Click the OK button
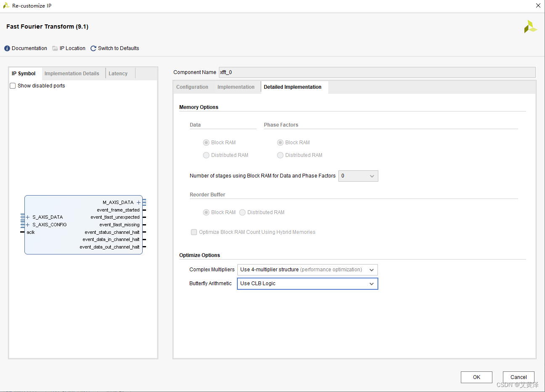Image resolution: width=545 pixels, height=392 pixels. 476,377
